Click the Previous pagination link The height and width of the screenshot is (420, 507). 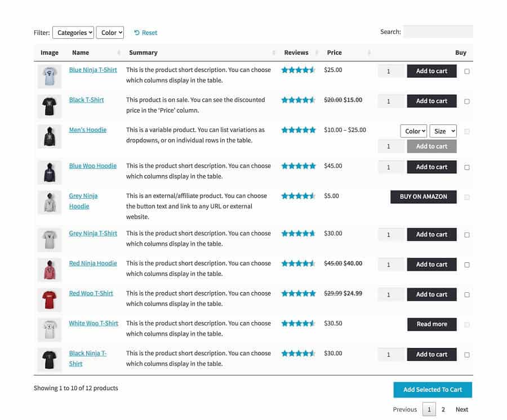[405, 409]
